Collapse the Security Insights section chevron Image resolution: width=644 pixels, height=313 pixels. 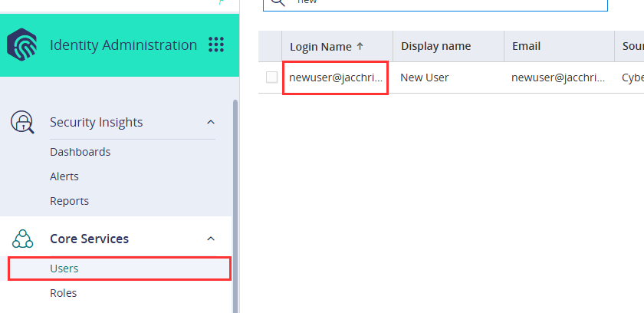[x=211, y=123]
